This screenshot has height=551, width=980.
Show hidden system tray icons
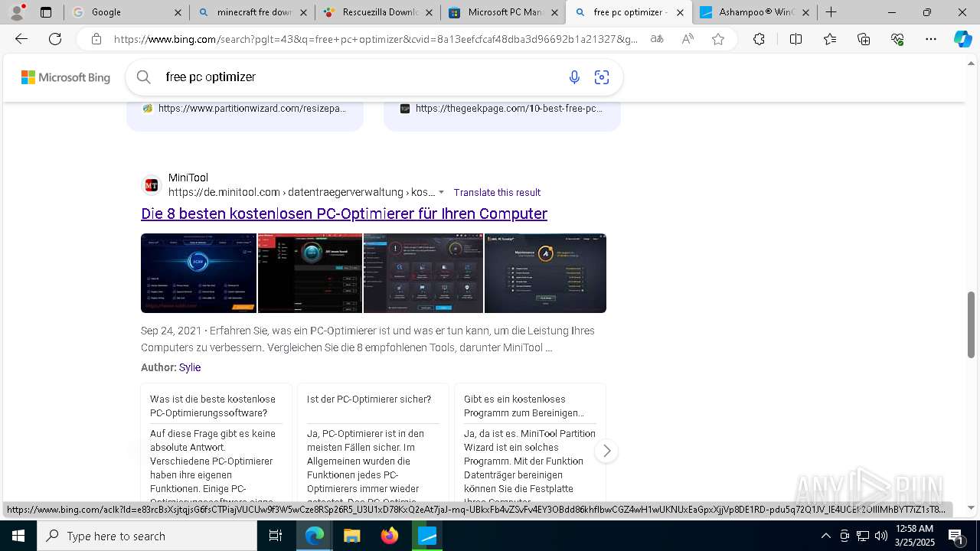(825, 536)
